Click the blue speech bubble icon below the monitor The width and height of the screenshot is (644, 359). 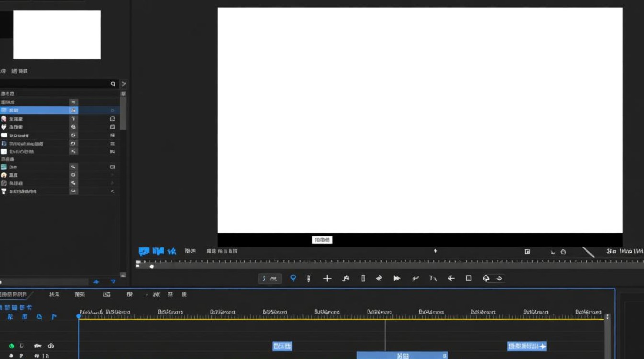click(144, 251)
